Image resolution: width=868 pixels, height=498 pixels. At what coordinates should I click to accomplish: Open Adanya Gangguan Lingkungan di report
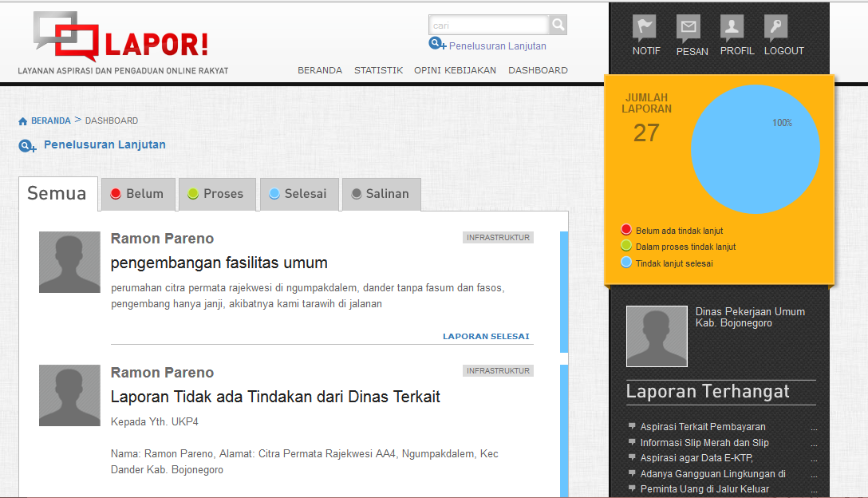coord(713,473)
